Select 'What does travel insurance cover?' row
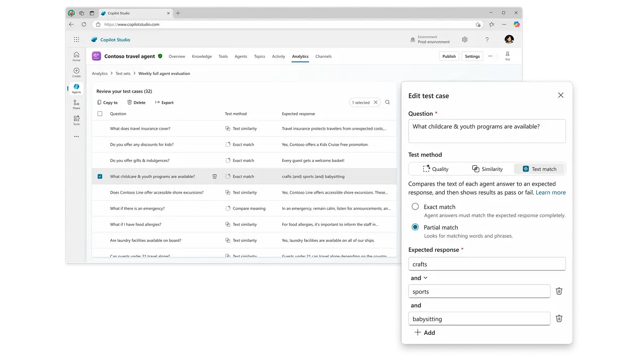Viewport: 644px width, 362px height. coord(244,129)
